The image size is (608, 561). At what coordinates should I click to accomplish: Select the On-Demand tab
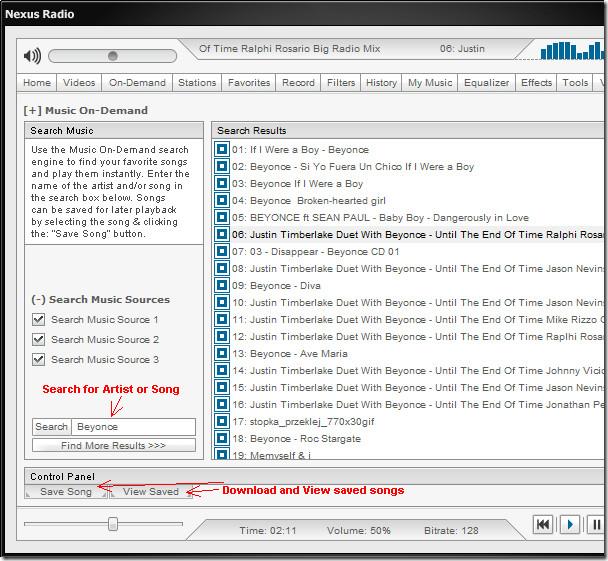[x=137, y=83]
